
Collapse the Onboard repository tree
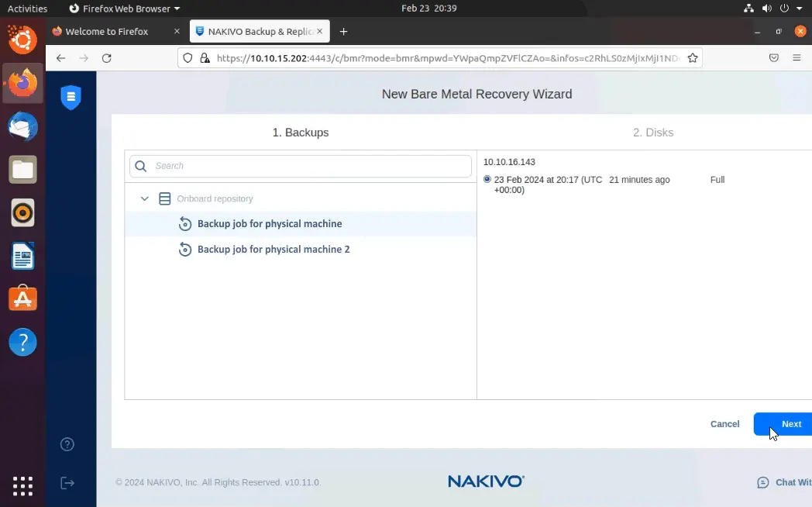click(x=144, y=199)
